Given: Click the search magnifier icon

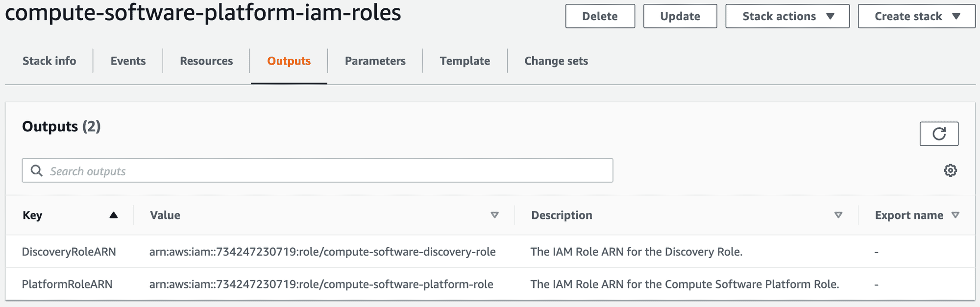Looking at the screenshot, I should click(x=37, y=170).
